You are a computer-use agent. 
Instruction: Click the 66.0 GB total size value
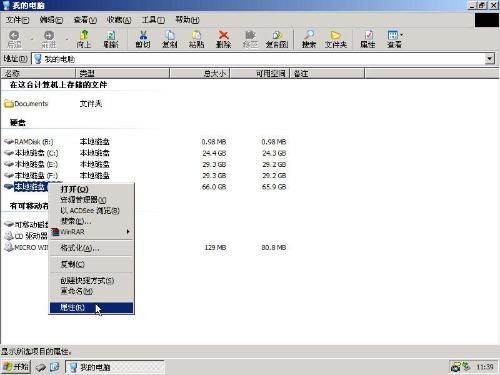click(214, 187)
